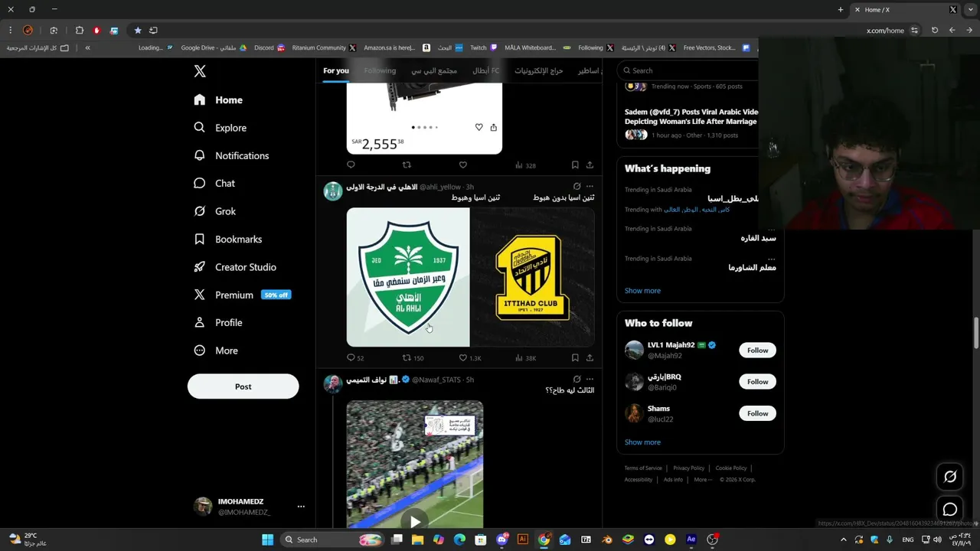Click the Post button
Screen dimensions: 980x551
point(243,386)
